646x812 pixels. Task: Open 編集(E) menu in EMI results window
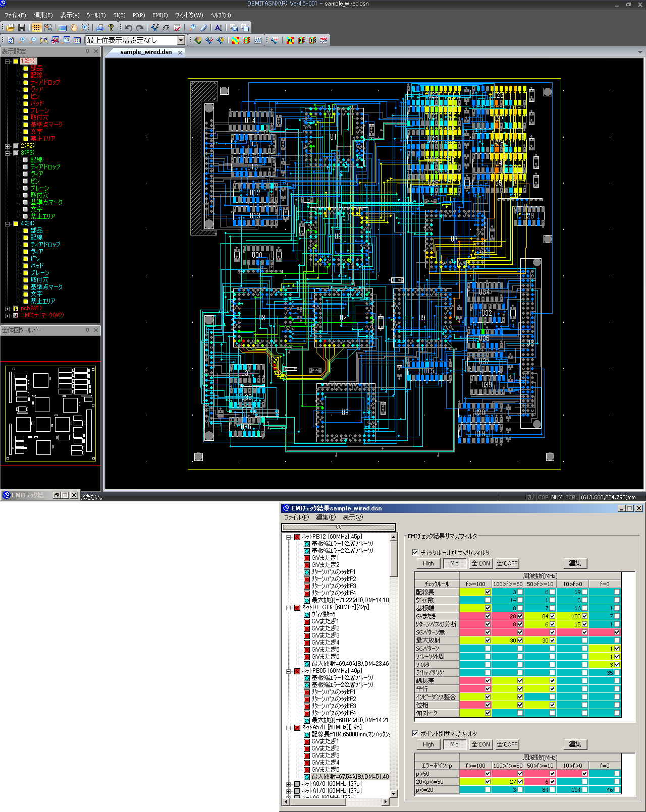pos(326,517)
